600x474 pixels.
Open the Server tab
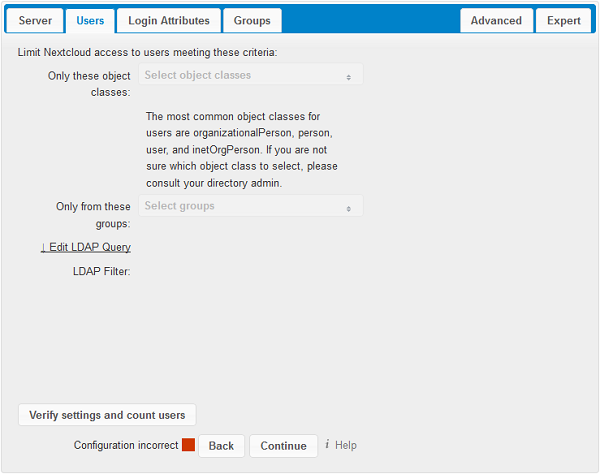coord(35,21)
